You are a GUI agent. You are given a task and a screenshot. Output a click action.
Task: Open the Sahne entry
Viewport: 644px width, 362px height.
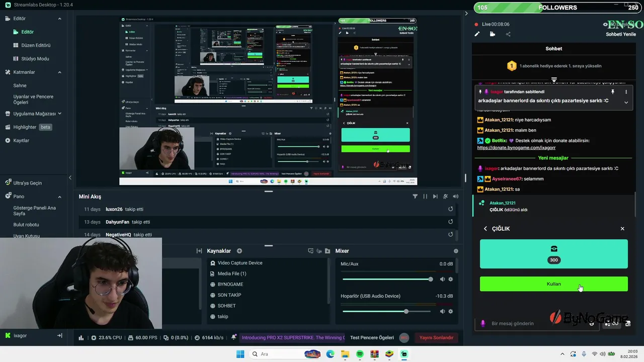(x=20, y=85)
